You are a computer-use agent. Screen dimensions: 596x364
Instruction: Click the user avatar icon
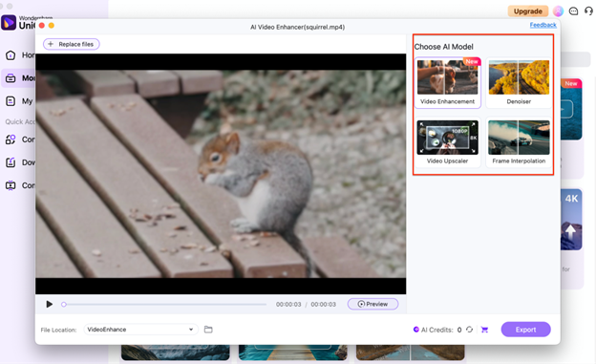558,11
